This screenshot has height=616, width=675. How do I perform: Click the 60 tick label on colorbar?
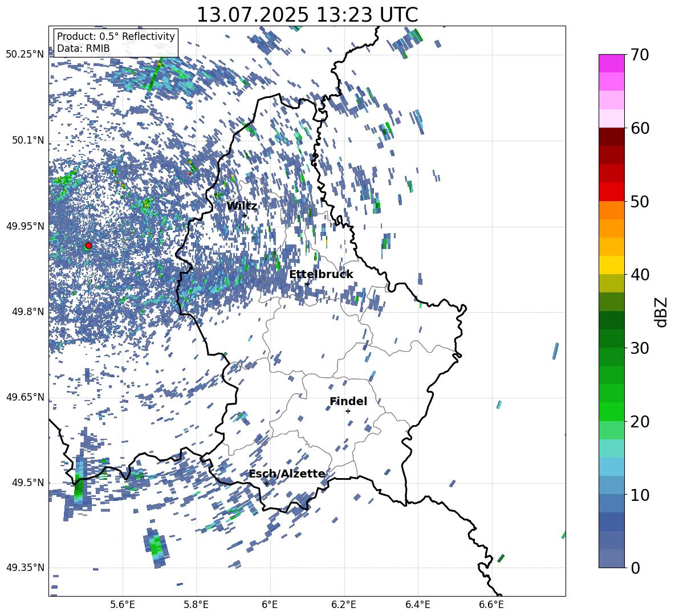pos(640,128)
